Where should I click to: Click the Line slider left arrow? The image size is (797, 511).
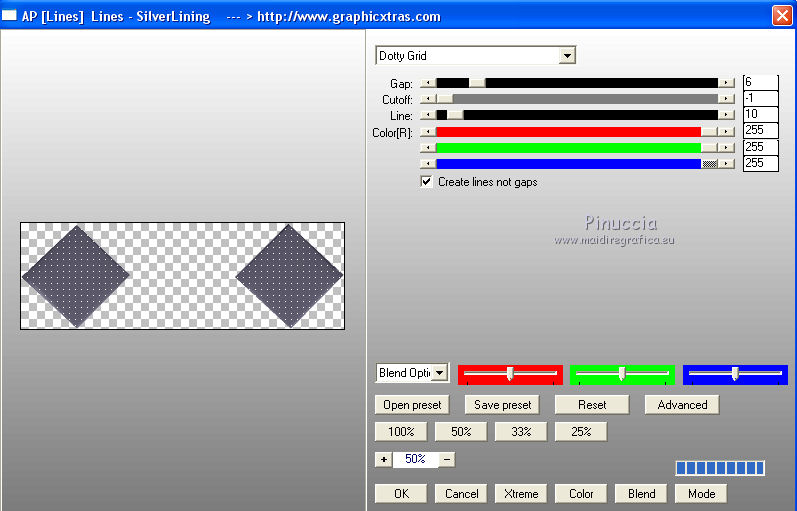[428, 115]
